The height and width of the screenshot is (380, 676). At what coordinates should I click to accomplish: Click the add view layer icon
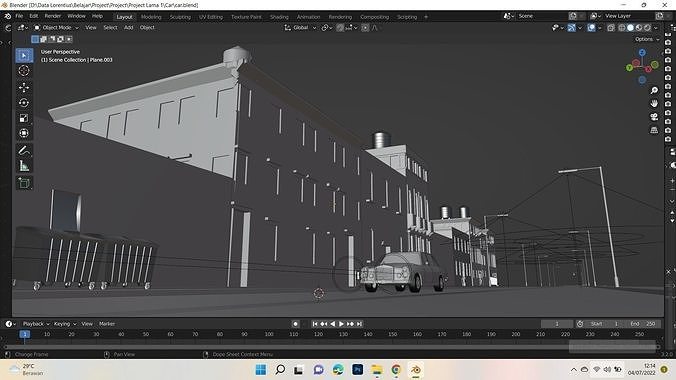660,16
